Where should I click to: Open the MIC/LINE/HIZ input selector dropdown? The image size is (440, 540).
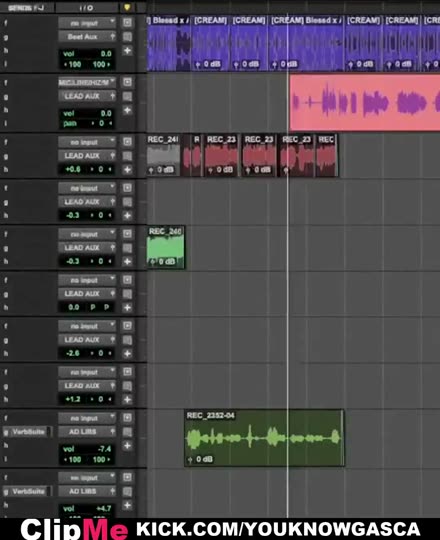(87, 82)
